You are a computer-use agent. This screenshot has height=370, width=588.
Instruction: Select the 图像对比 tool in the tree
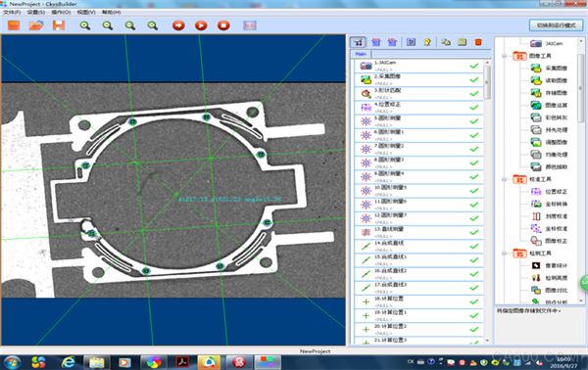[x=549, y=290]
